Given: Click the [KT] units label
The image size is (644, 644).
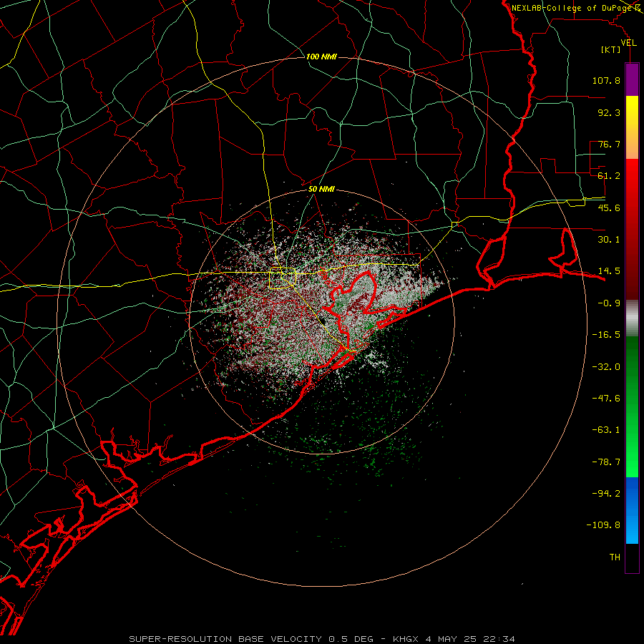Looking at the screenshot, I should coord(611,49).
